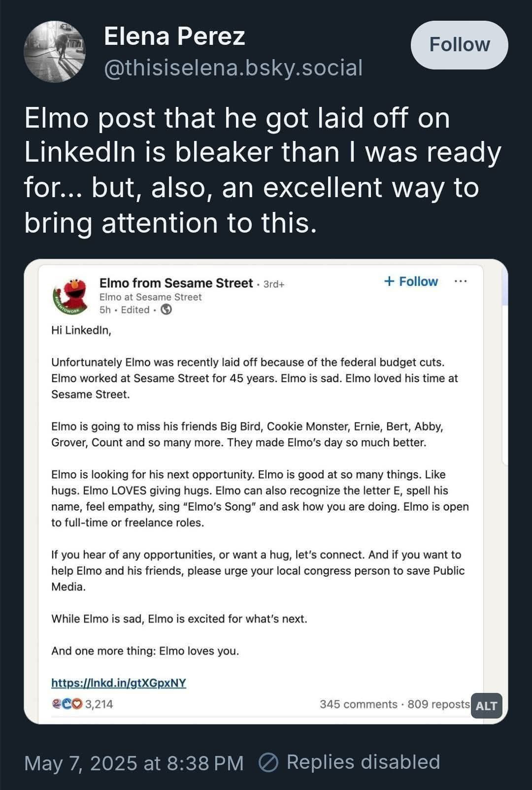View the 809 reposts

coord(438,704)
